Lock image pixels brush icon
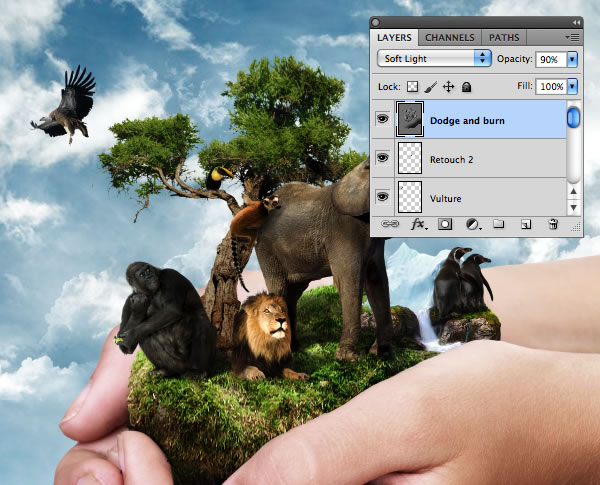The height and width of the screenshot is (485, 600). pos(430,87)
